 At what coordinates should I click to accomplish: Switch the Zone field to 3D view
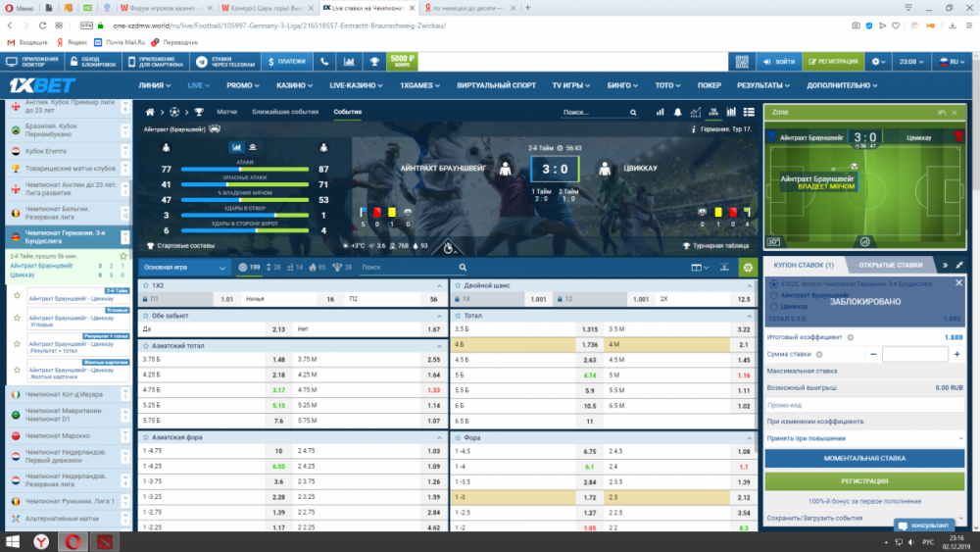point(774,241)
